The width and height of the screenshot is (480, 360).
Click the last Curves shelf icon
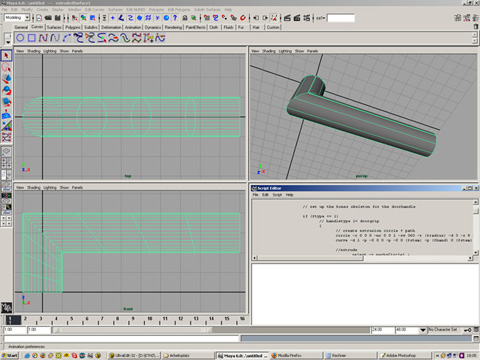160,38
